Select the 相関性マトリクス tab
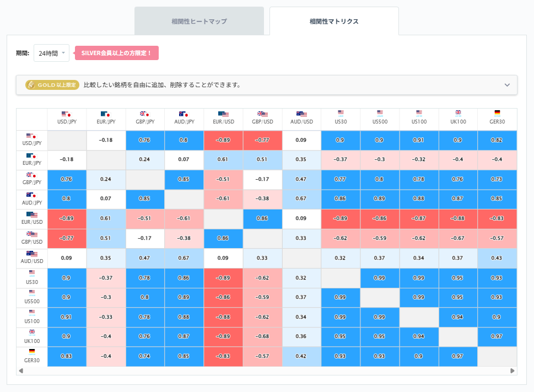 [x=334, y=21]
